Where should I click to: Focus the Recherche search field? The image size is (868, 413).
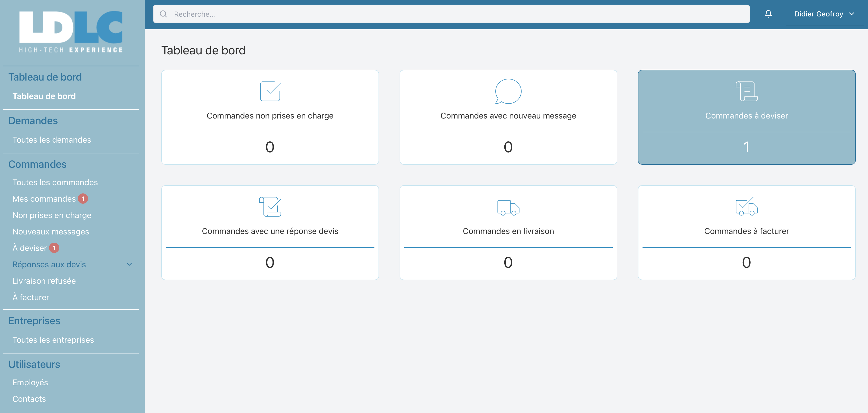451,14
